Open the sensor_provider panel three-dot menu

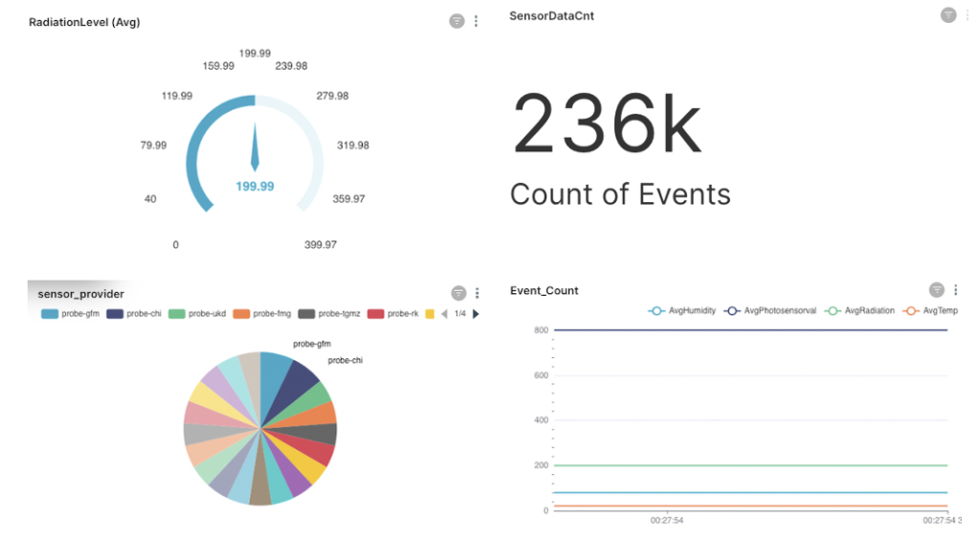(478, 293)
